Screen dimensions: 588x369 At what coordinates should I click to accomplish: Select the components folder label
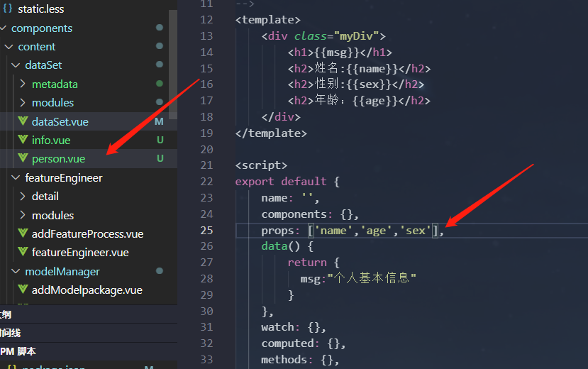click(x=42, y=28)
